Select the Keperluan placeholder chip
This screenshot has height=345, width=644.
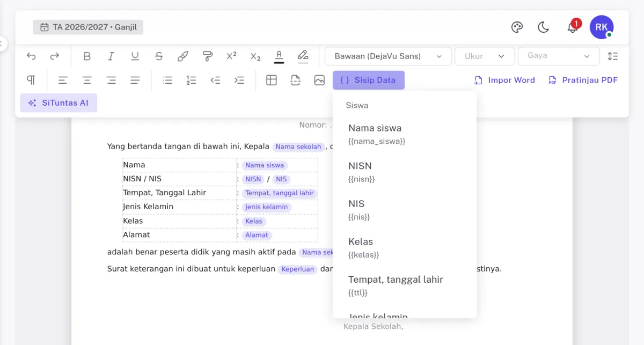coord(298,269)
